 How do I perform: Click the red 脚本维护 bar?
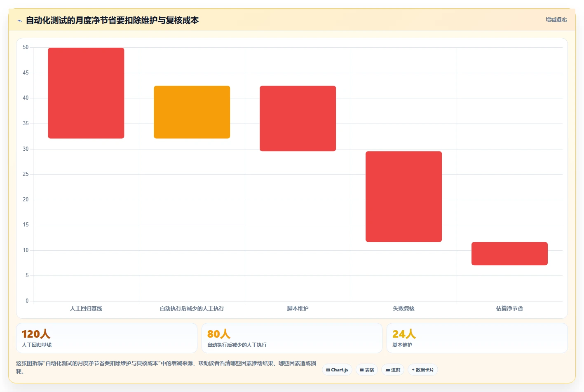(298, 119)
